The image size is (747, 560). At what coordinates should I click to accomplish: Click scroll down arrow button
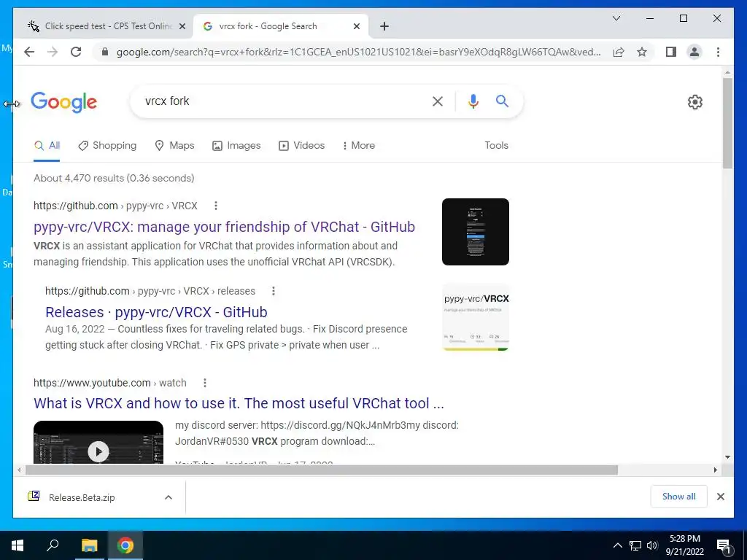click(x=727, y=457)
